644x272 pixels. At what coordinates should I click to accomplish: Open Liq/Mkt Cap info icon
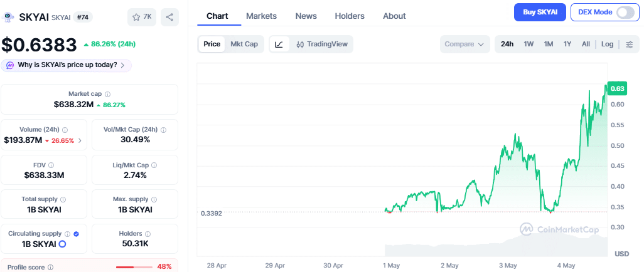[x=154, y=165]
